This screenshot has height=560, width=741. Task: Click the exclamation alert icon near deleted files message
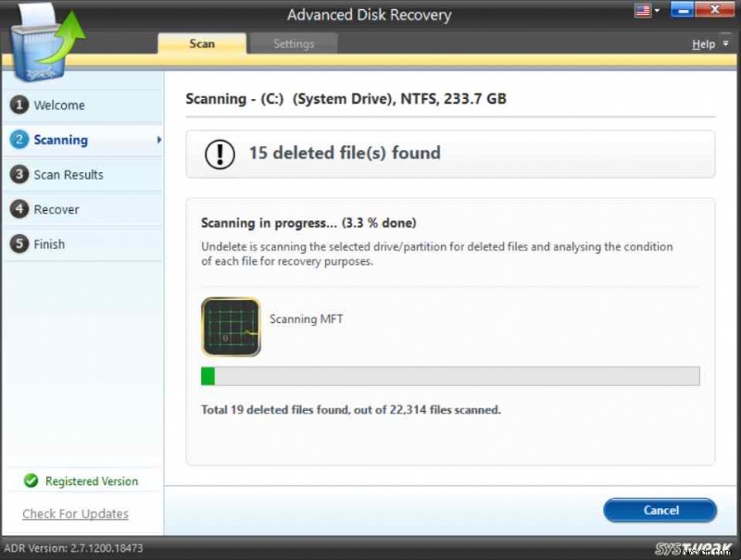pyautogui.click(x=220, y=154)
